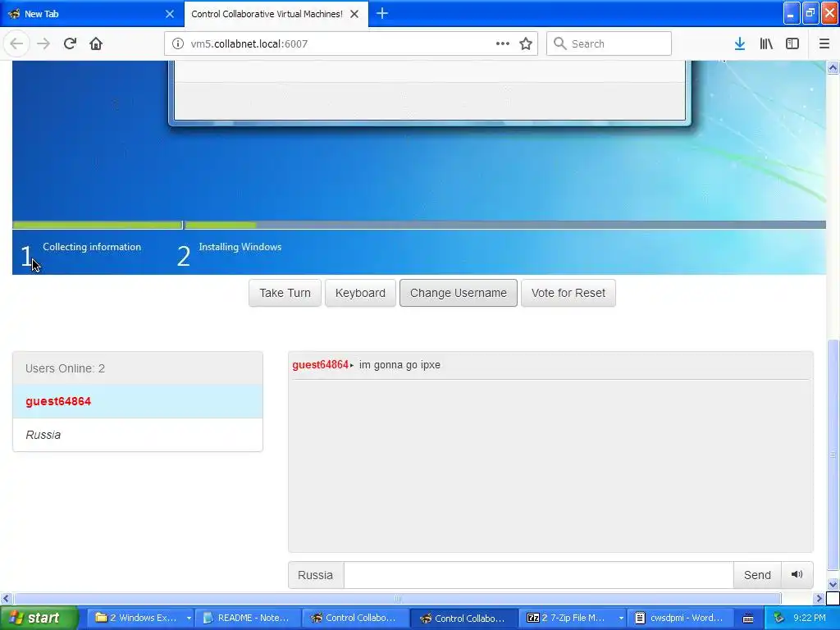The image size is (840, 630).
Task: Select user guest64864 in users list
Action: tap(138, 401)
